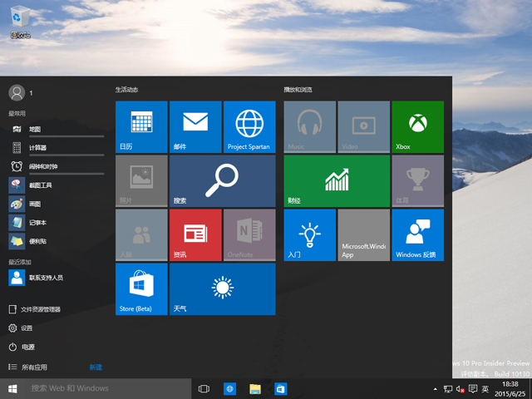Select 截图工具 (Snipping Tool) in the list

tap(40, 185)
